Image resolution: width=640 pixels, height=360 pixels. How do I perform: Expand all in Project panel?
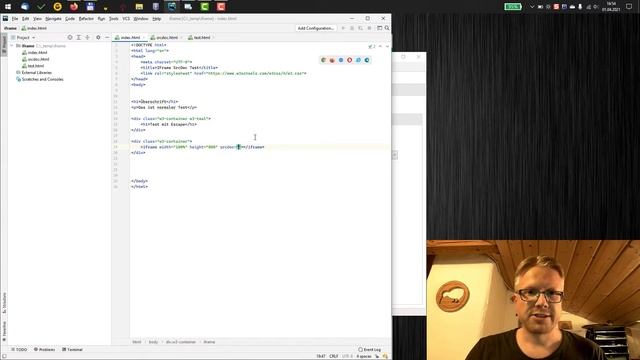[x=79, y=37]
